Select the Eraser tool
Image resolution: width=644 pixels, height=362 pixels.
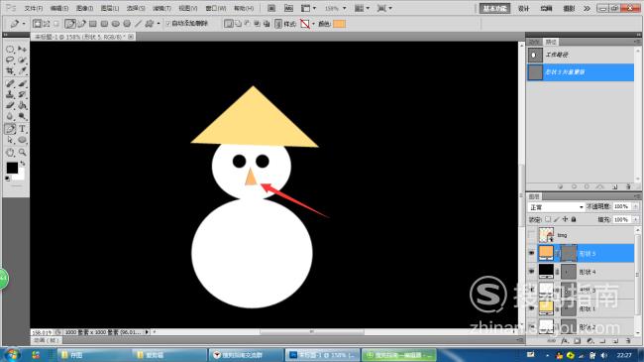click(10, 105)
